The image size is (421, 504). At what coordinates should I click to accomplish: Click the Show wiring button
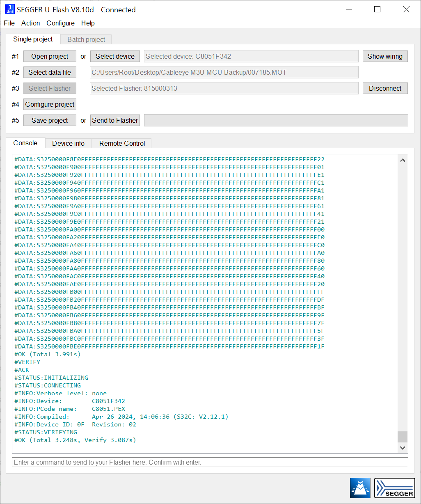[x=385, y=56]
